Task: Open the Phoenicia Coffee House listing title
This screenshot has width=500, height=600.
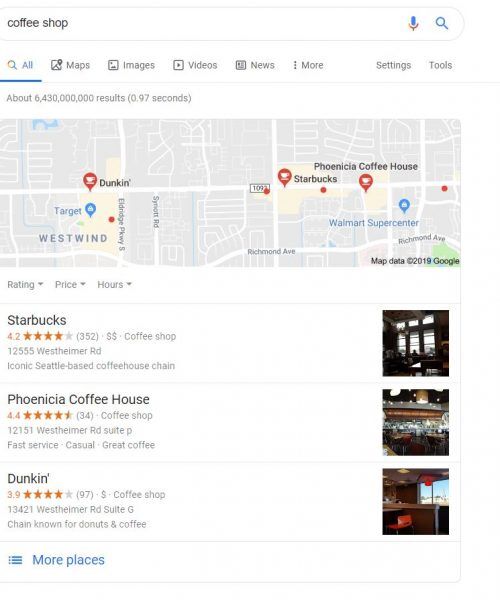Action: click(78, 399)
